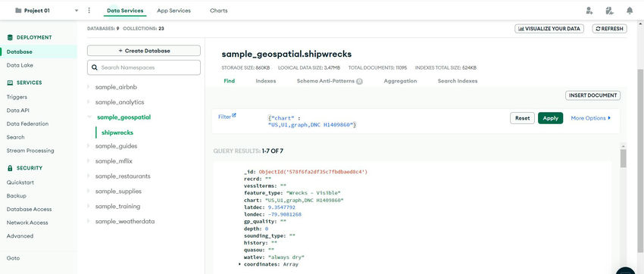Expand the sample_training database

coord(89,206)
